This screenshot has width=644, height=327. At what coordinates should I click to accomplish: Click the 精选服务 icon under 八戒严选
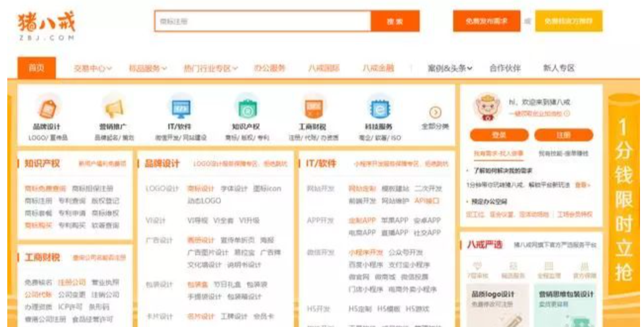click(513, 266)
